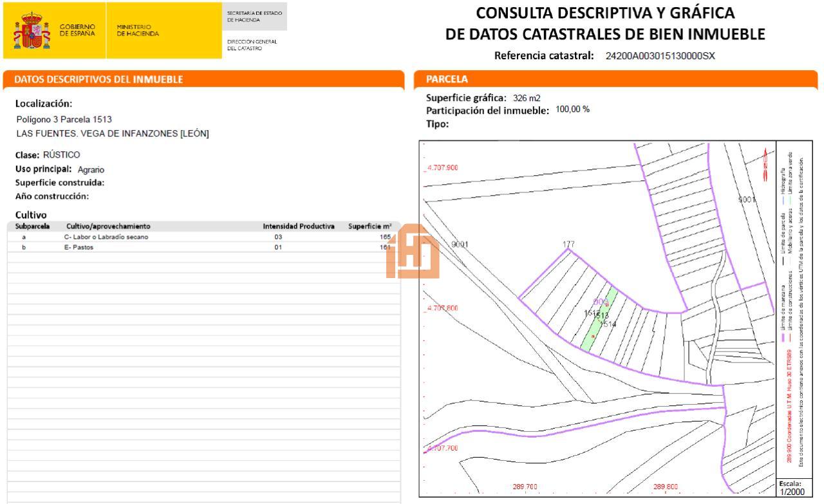Click the 'Año construcción:' label
Viewport: 824px width, 504px height.
click(x=51, y=196)
